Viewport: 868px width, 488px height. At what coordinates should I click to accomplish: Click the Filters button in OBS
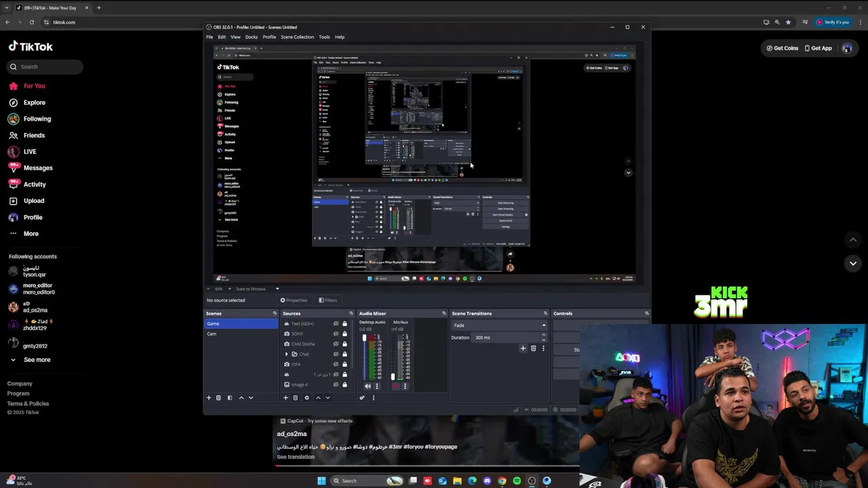point(328,300)
